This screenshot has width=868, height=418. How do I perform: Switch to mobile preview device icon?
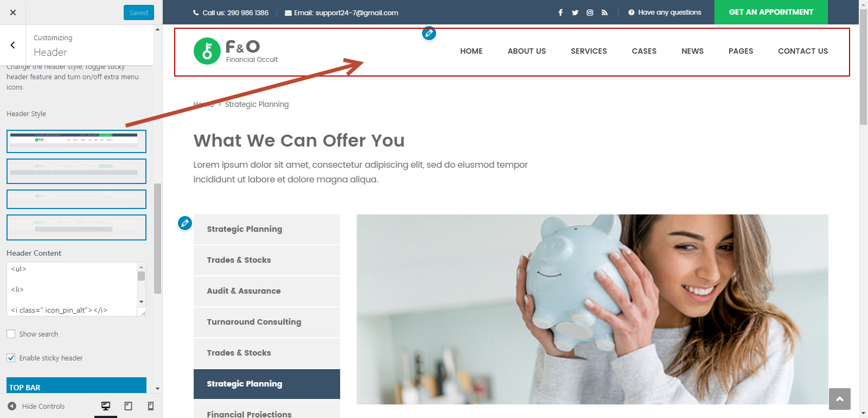(x=151, y=406)
